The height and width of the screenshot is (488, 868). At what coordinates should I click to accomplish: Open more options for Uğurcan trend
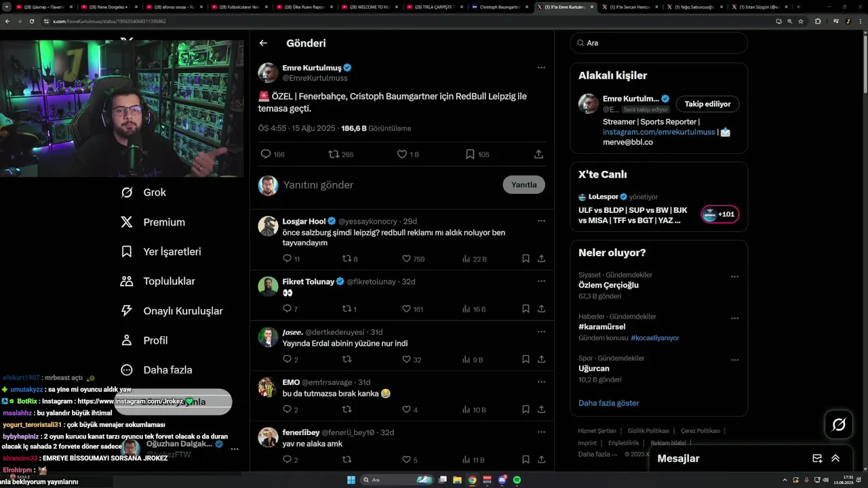734,360
